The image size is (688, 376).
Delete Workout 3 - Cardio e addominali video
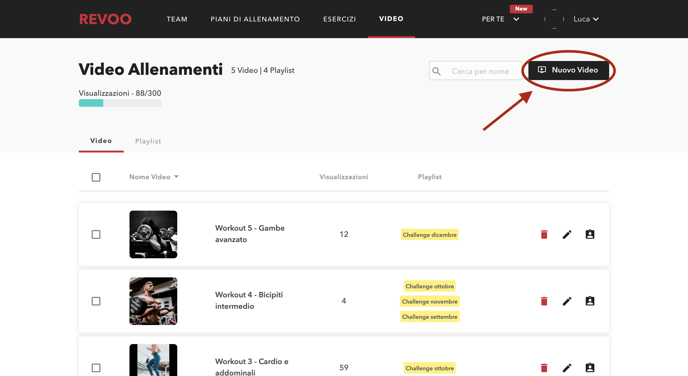pyautogui.click(x=544, y=368)
